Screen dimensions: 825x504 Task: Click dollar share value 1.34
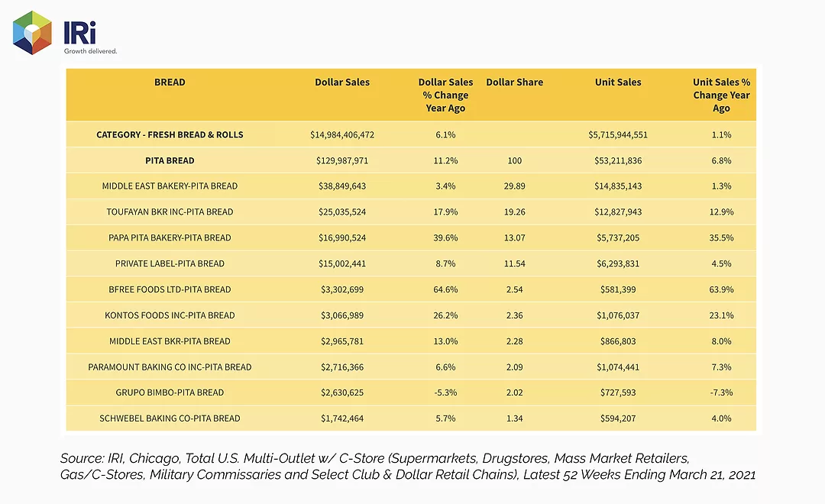(515, 418)
